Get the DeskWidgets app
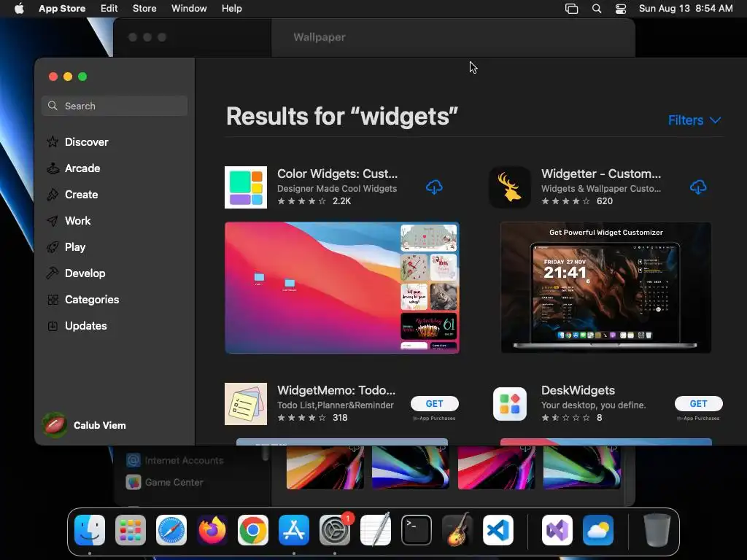The image size is (747, 560). [x=698, y=403]
